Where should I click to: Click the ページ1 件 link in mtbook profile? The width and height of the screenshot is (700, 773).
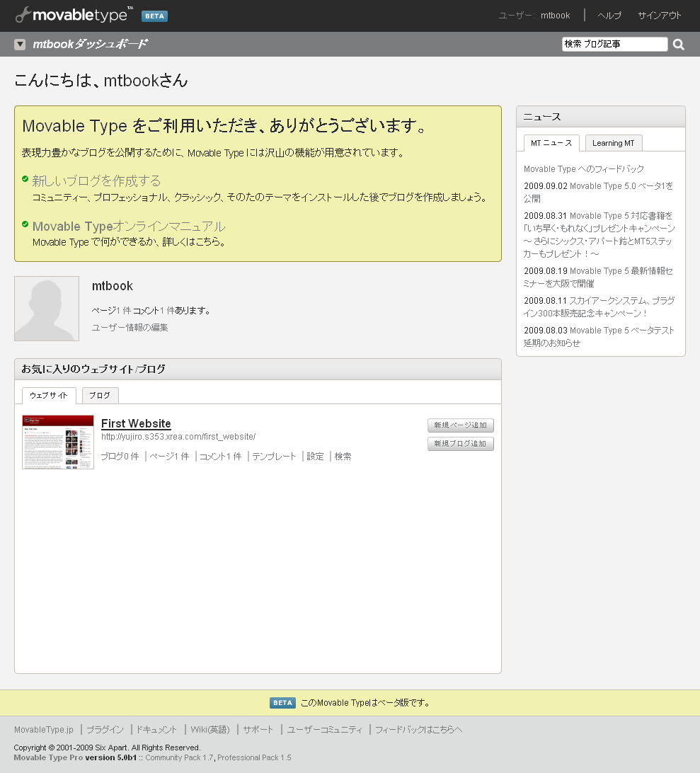pyautogui.click(x=111, y=311)
